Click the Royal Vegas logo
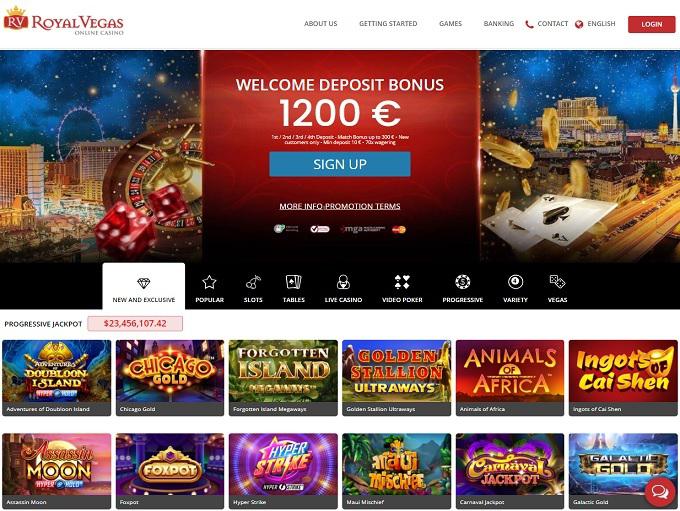Image resolution: width=680 pixels, height=511 pixels. click(64, 21)
